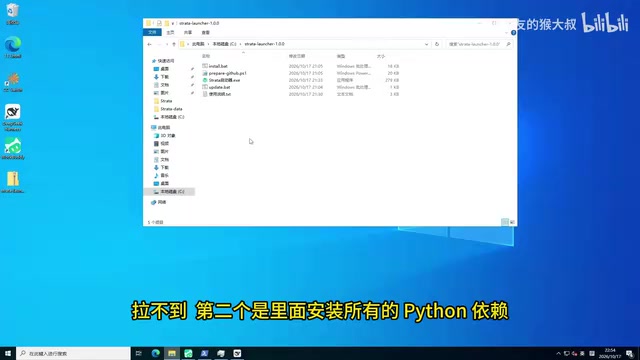The height and width of the screenshot is (360, 640).
Task: Sort files by 名称 column header
Action: tap(206, 56)
